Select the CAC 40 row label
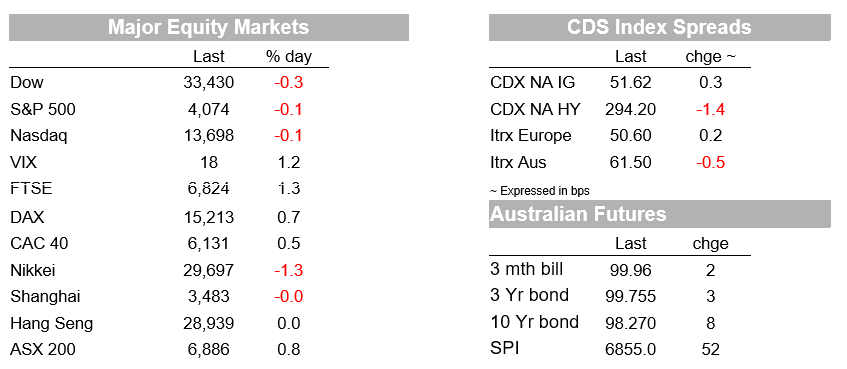 (39, 244)
